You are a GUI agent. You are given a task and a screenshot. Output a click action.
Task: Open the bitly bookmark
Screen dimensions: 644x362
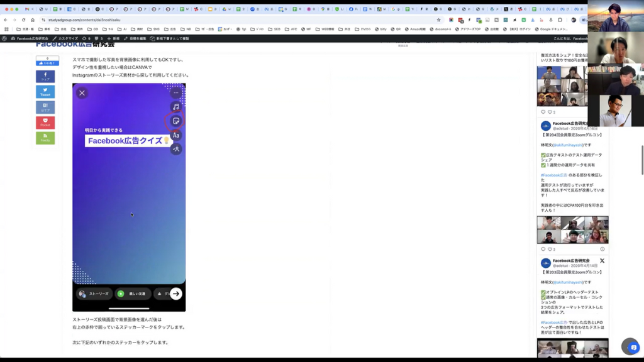click(x=380, y=29)
